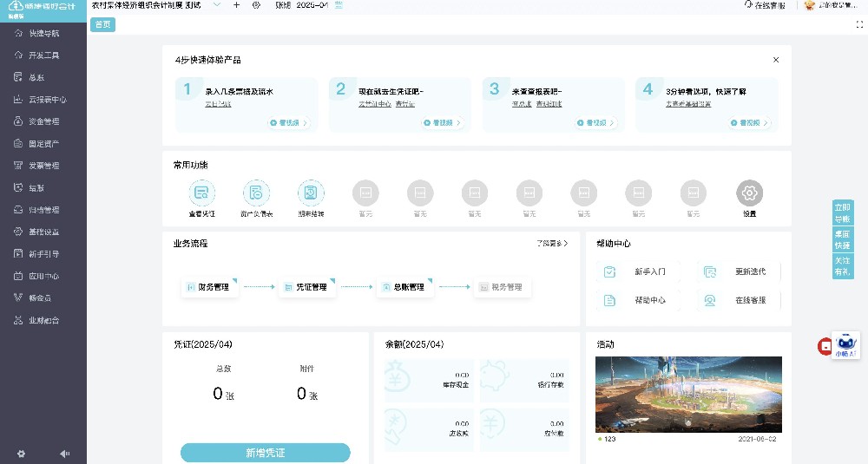The width and height of the screenshot is (868, 464).
Task: Click the 新增凭证 button
Action: point(265,453)
